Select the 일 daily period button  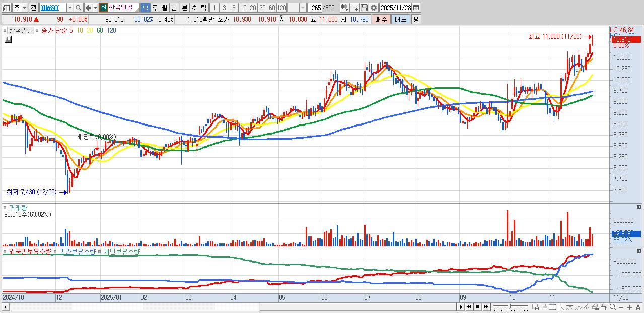coord(146,8)
